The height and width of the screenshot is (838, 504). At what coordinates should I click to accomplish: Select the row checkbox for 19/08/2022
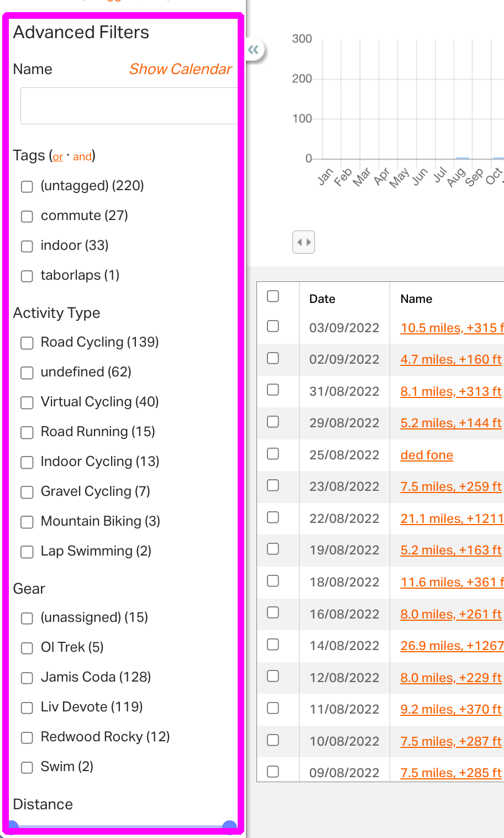(x=273, y=549)
